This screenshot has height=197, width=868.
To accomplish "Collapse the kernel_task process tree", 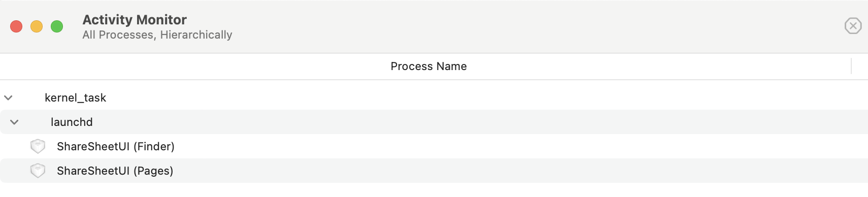I will click(8, 97).
